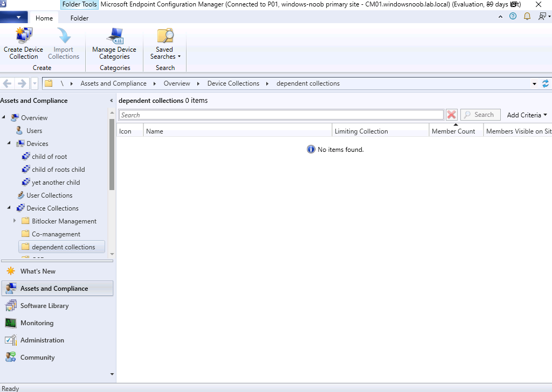Click Create Device Collection icon
Image resolution: width=552 pixels, height=392 pixels.
point(24,43)
